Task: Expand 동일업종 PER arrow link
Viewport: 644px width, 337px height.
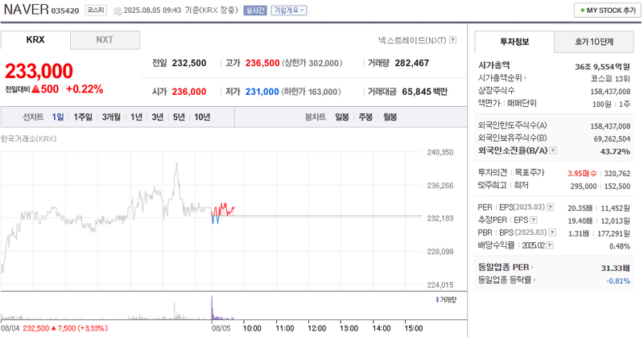Action: click(532, 267)
